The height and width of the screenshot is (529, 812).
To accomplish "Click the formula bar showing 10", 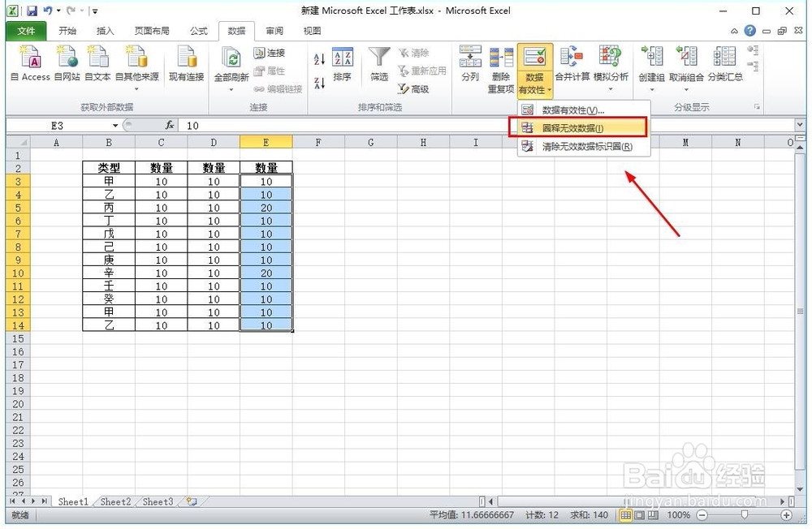I will 486,126.
